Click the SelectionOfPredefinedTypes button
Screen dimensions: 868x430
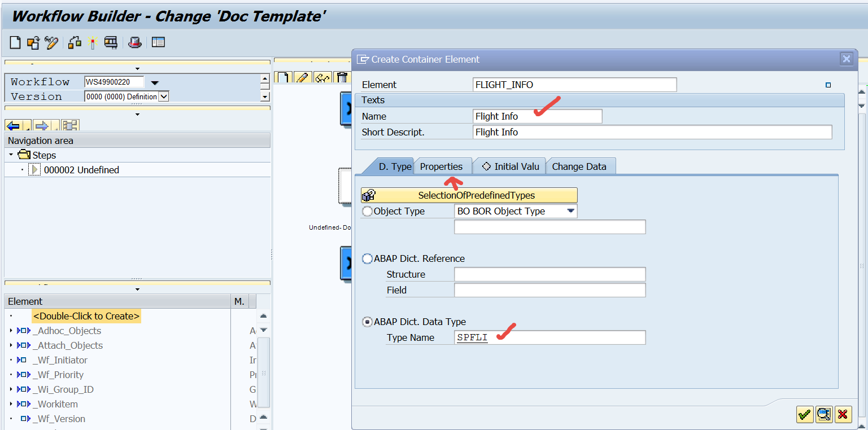click(x=469, y=195)
